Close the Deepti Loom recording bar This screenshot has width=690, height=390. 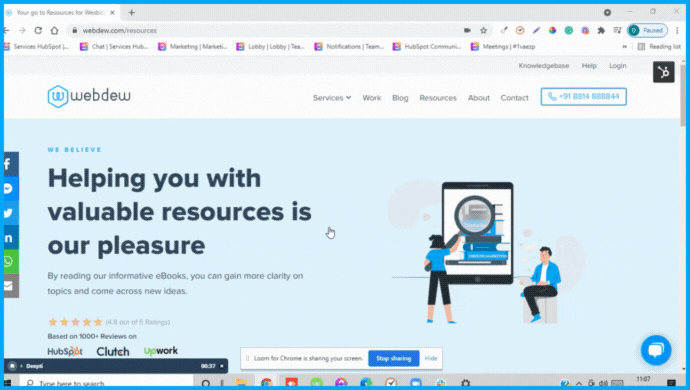222,366
